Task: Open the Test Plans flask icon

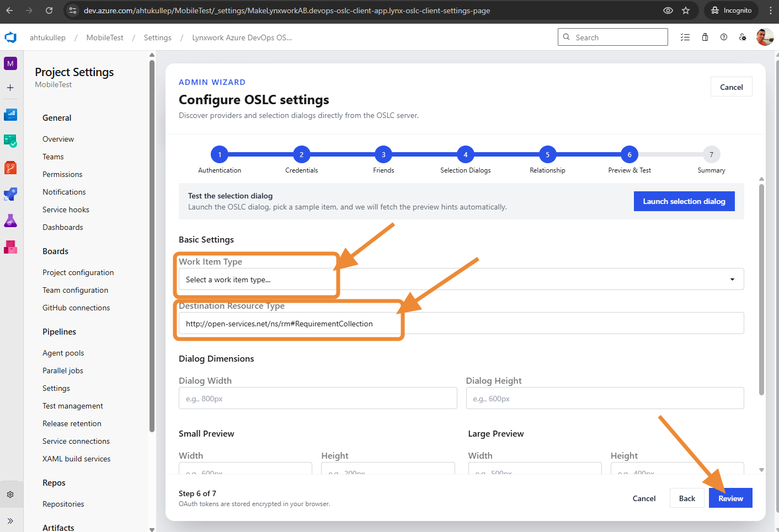Action: (x=10, y=221)
